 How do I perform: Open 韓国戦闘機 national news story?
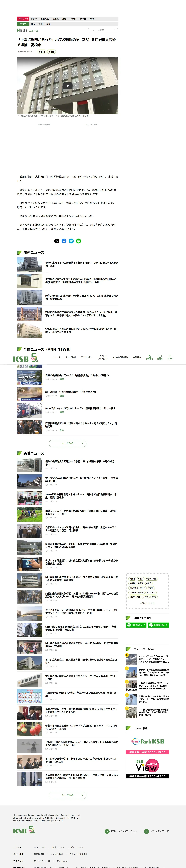pyautogui.click(x=71, y=392)
